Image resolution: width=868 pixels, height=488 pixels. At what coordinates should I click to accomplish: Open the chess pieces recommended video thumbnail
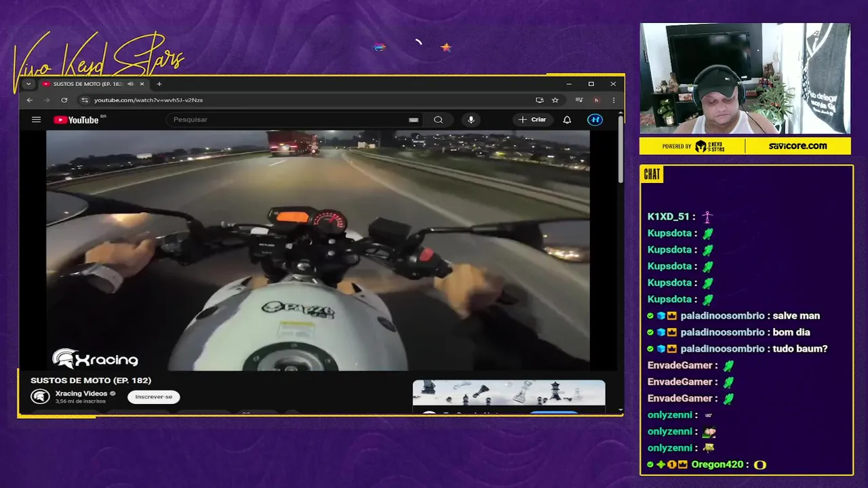(509, 393)
